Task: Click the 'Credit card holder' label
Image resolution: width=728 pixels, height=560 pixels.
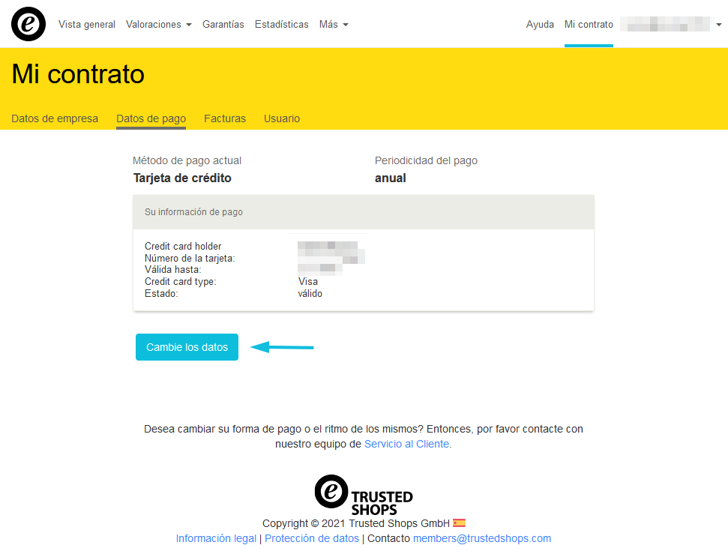Action: pos(183,246)
